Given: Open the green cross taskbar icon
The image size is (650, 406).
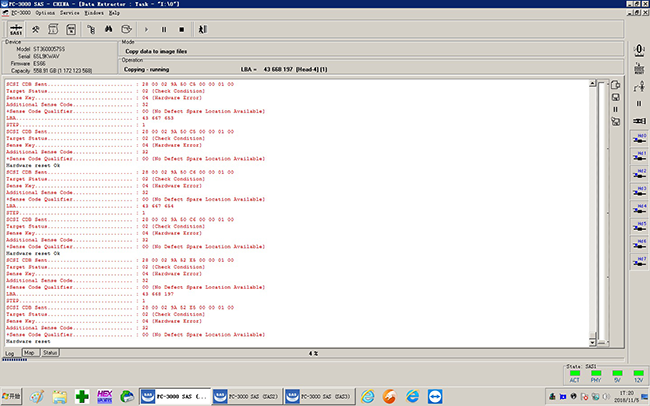Looking at the screenshot, I should click(82, 396).
